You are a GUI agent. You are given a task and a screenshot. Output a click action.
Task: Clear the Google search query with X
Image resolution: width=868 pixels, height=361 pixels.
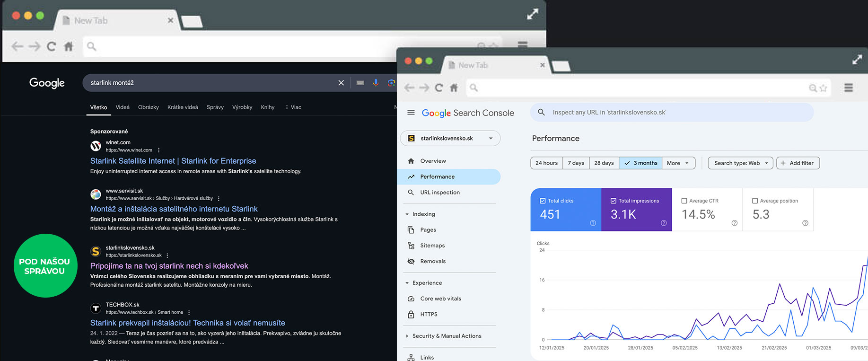pyautogui.click(x=341, y=83)
